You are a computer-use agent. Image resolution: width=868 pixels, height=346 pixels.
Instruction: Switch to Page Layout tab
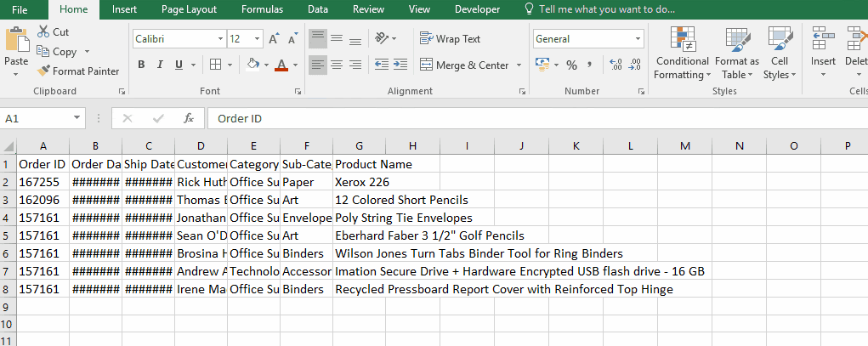click(190, 9)
